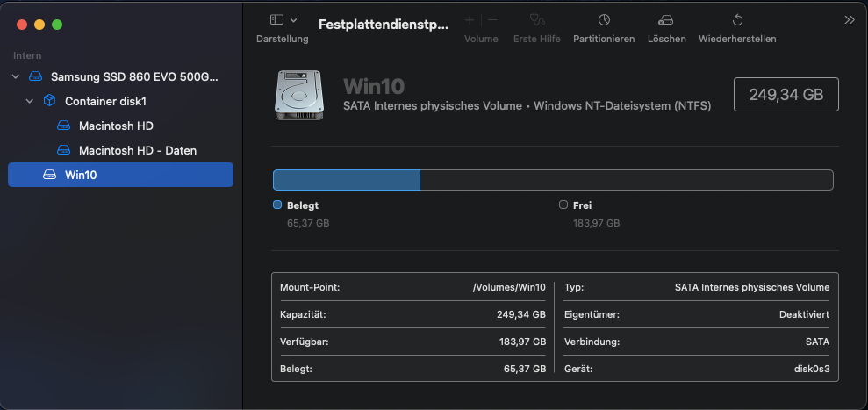Click the Container disk1 cube icon

coord(49,101)
